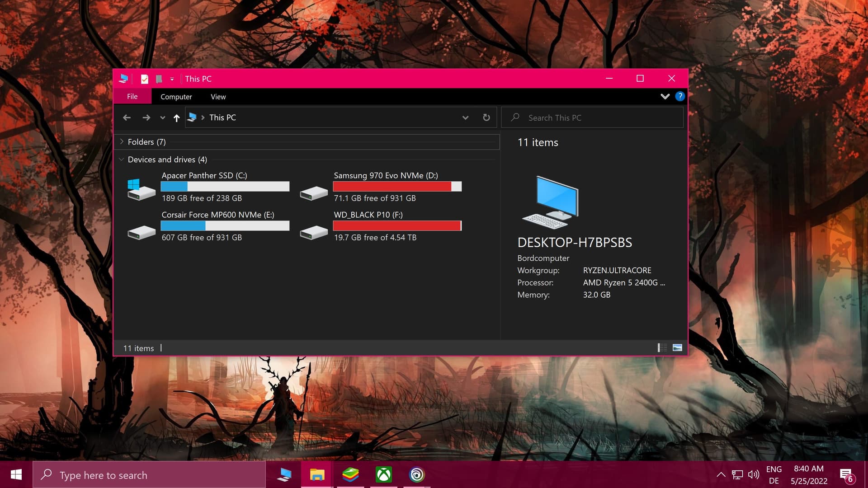Screen dimensions: 868x488
Task: Open the File menu
Action: pos(132,97)
